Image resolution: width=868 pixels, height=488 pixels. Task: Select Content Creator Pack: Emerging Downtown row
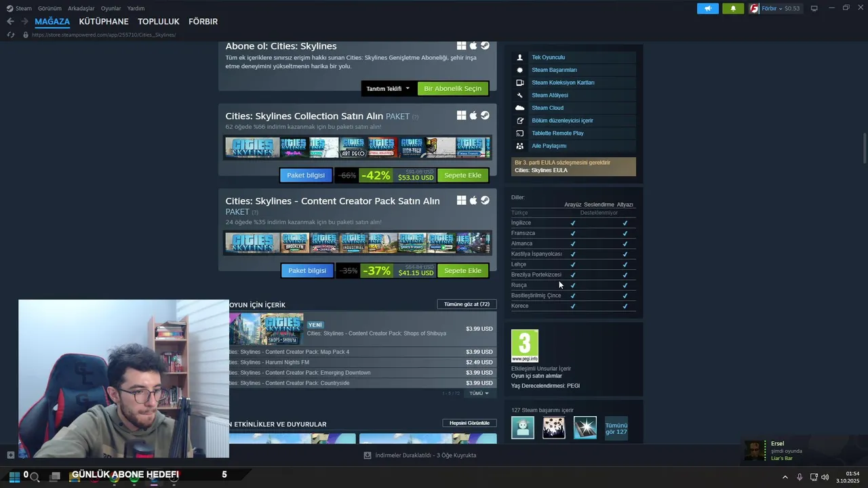[x=363, y=373]
